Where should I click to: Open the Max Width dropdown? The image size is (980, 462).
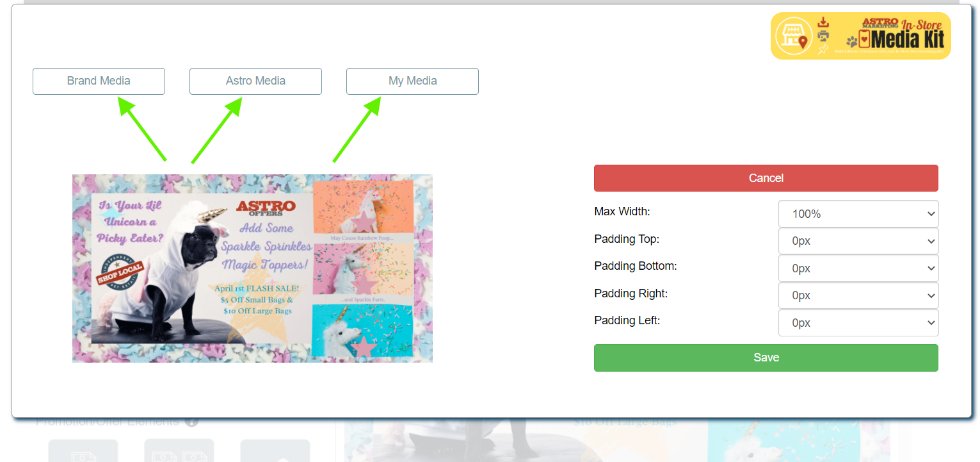click(x=858, y=214)
